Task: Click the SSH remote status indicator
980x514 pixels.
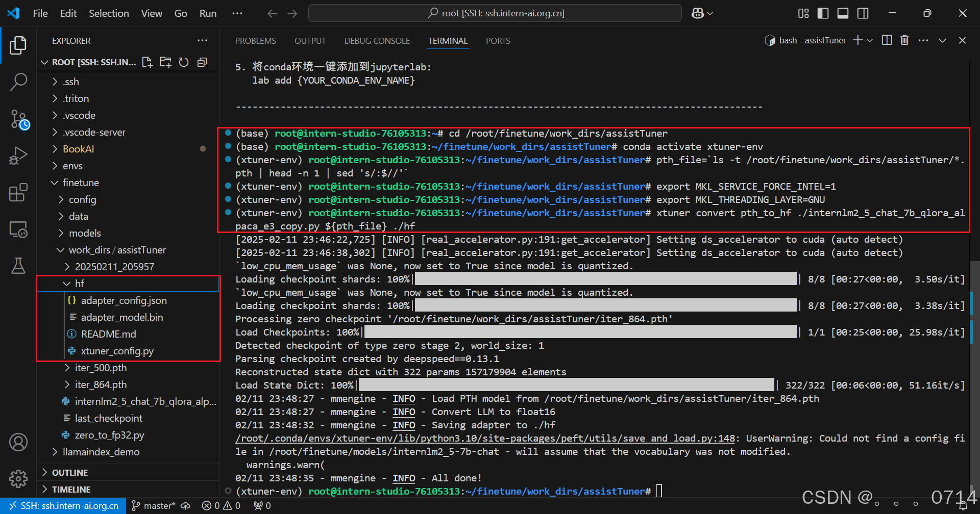Action: (63, 506)
